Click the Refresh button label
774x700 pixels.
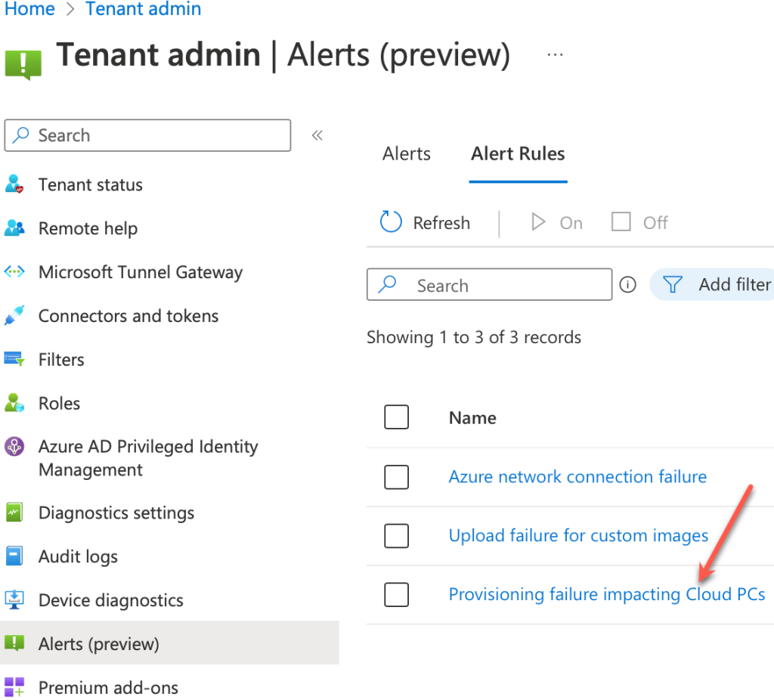[x=441, y=223]
